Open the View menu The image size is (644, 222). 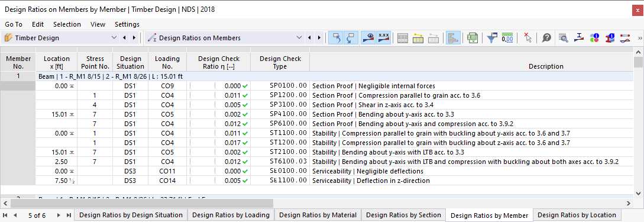(x=98, y=24)
